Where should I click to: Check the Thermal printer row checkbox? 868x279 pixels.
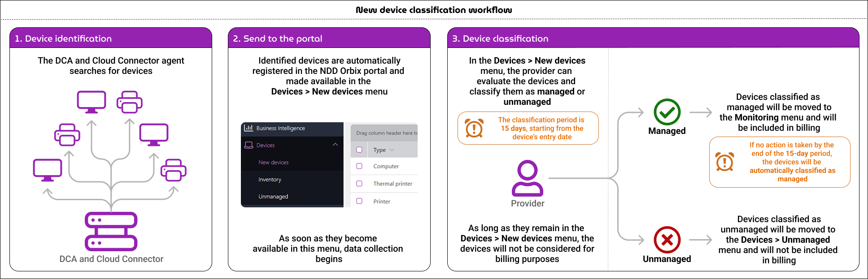tap(359, 184)
